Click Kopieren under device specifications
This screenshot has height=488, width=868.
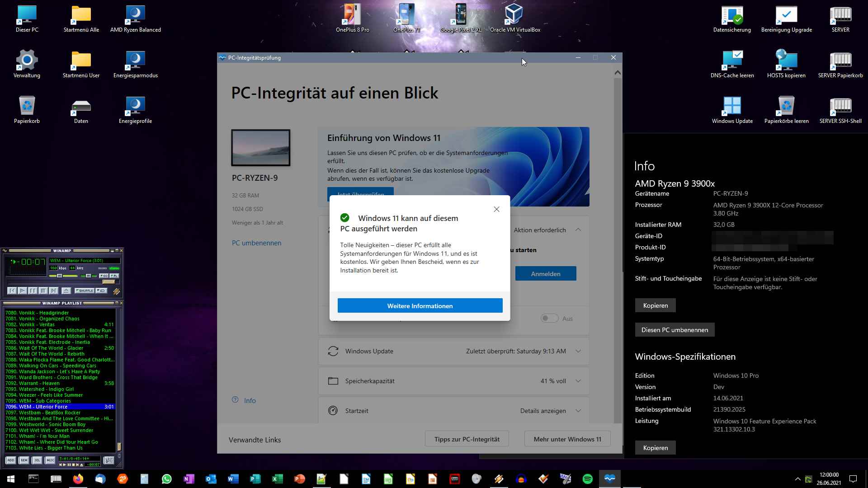655,305
